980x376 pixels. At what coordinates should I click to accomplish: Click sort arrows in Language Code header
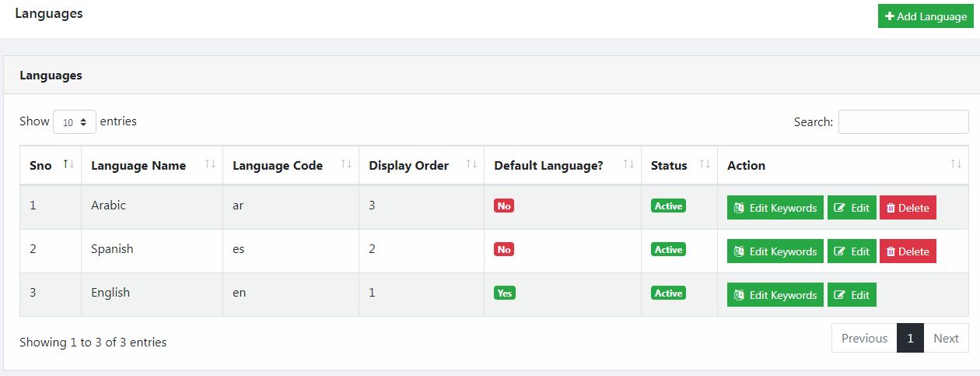[x=347, y=164]
